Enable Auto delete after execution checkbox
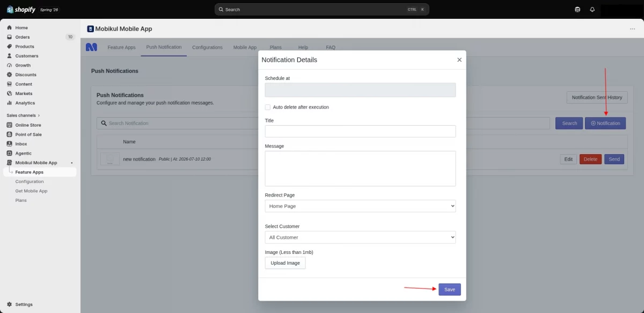 click(268, 107)
